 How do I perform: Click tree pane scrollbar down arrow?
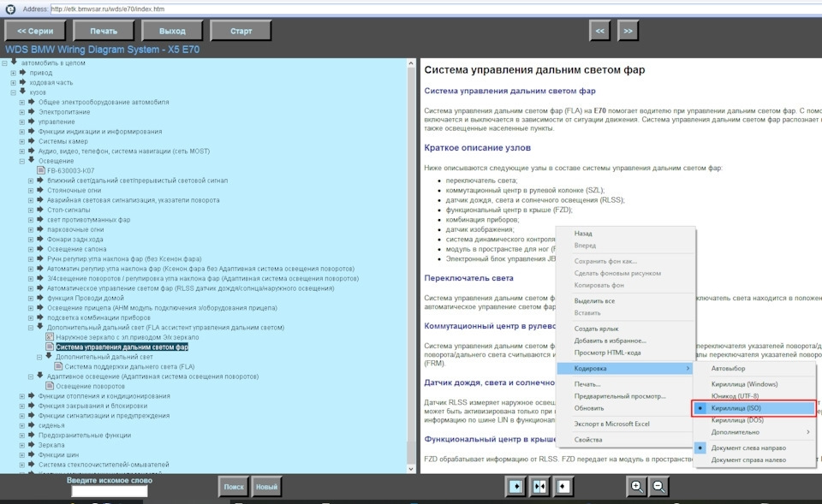click(x=411, y=469)
